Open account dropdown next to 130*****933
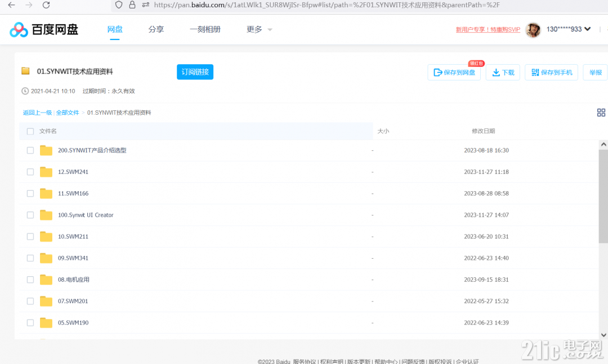This screenshot has height=364, width=608. [x=587, y=29]
